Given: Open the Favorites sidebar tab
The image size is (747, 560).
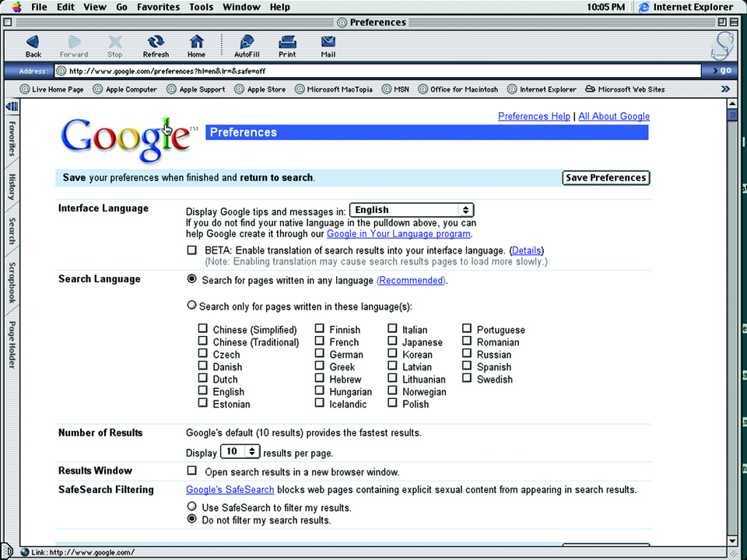Looking at the screenshot, I should pos(12,138).
